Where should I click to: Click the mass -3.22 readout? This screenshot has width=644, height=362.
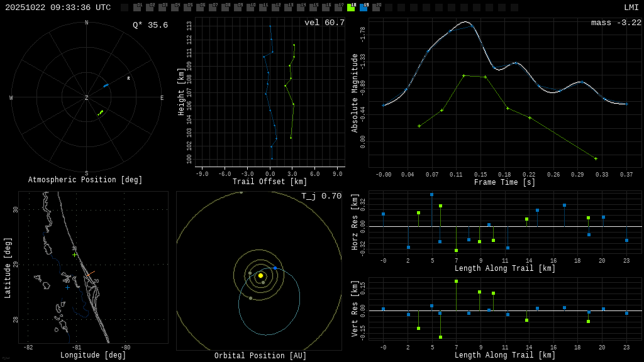tap(616, 23)
